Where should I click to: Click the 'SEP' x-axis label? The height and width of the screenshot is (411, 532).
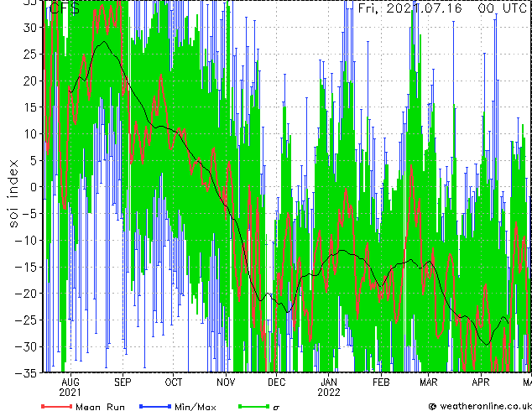click(x=123, y=382)
